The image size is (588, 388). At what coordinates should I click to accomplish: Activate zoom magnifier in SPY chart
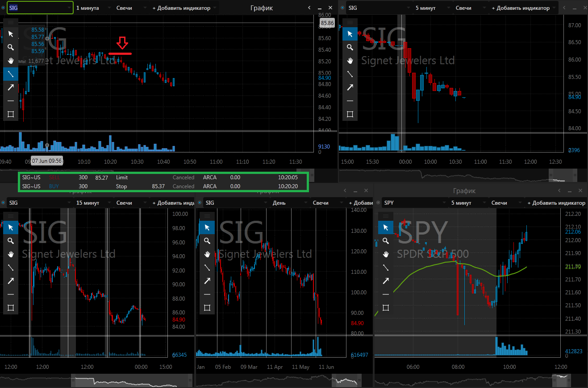(386, 241)
